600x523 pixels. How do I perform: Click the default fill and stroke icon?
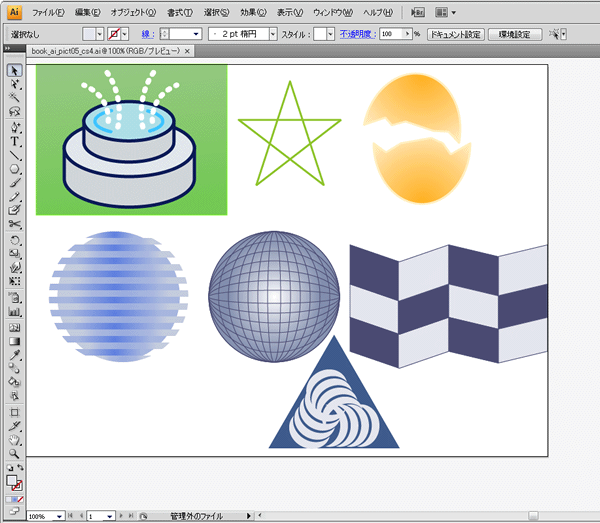10,468
